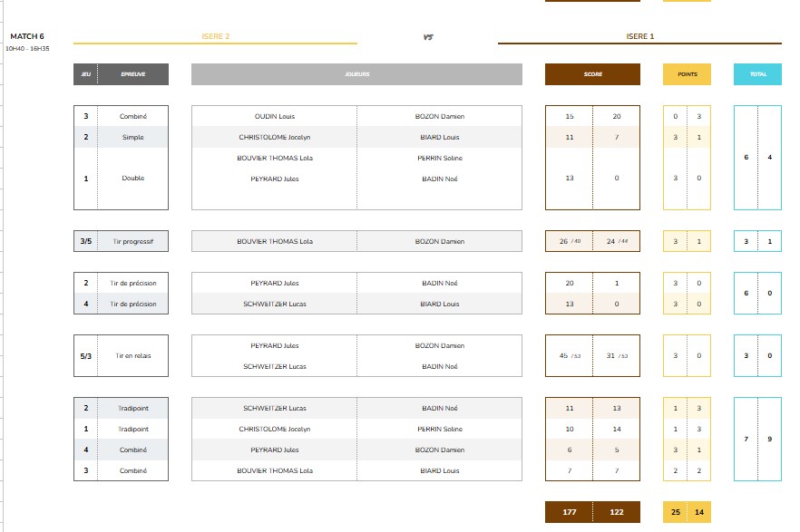Click the brown SCORE header
Screen dimensions: 800x532
(x=592, y=74)
